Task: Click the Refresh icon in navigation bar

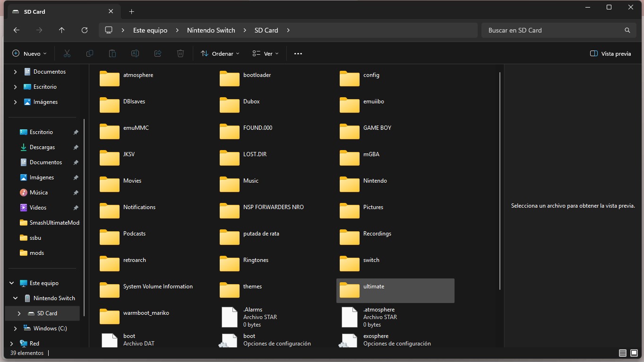Action: pyautogui.click(x=85, y=30)
